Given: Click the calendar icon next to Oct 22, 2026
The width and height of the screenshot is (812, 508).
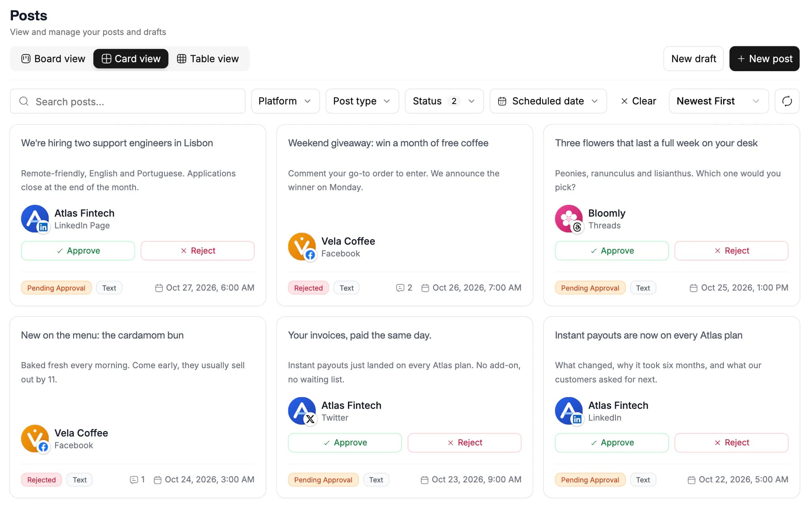Looking at the screenshot, I should [691, 480].
